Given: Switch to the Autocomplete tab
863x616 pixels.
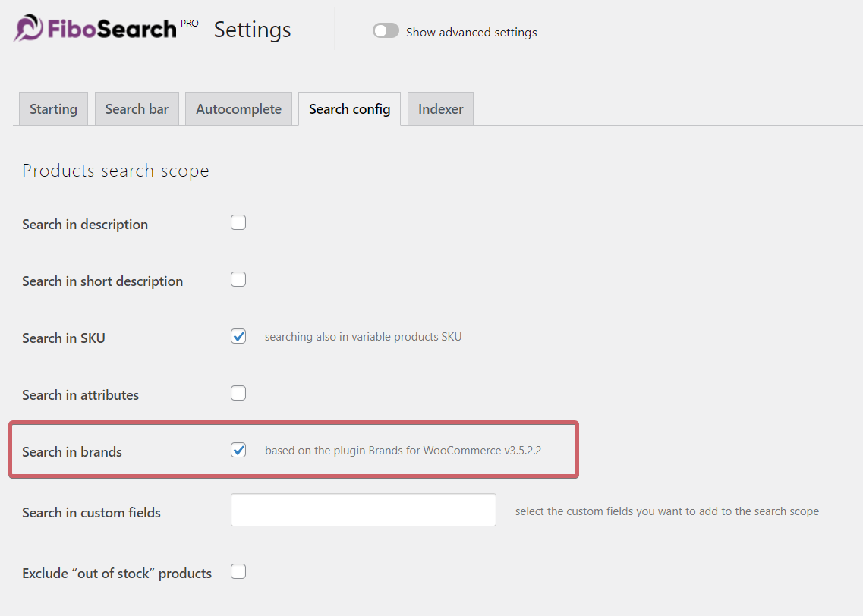Looking at the screenshot, I should tap(238, 108).
